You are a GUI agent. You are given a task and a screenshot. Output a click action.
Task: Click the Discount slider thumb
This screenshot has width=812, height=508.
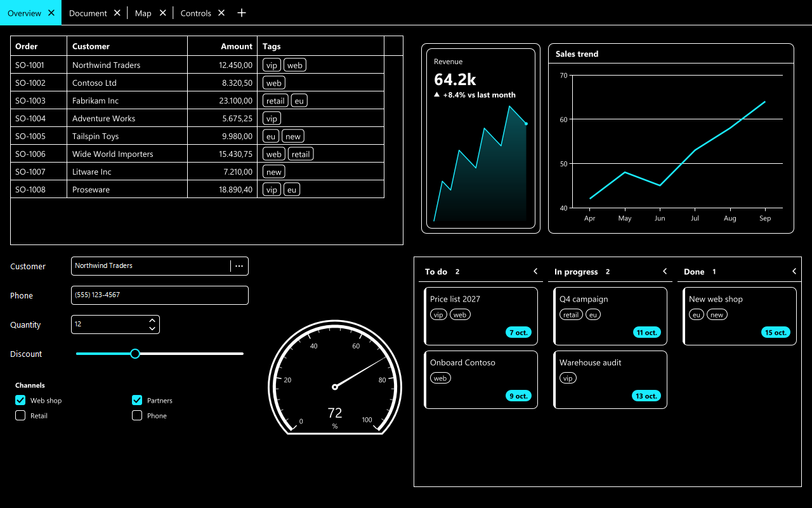[x=135, y=354]
